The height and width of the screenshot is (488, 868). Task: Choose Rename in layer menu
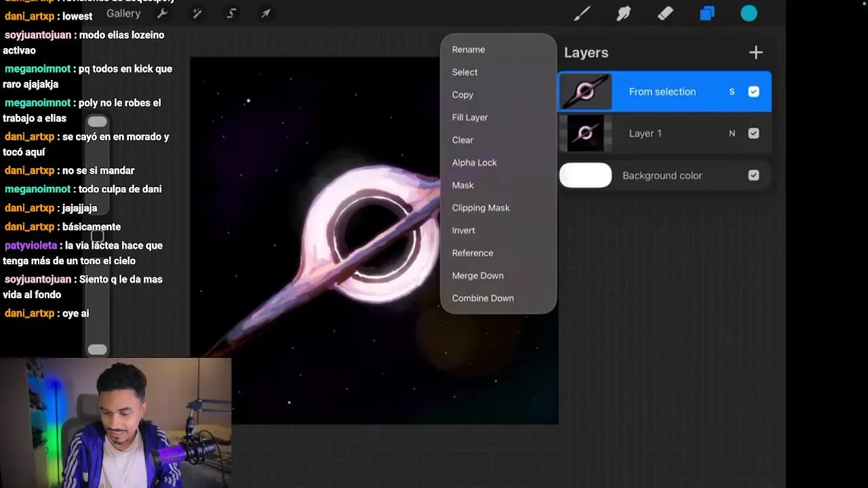tap(469, 49)
